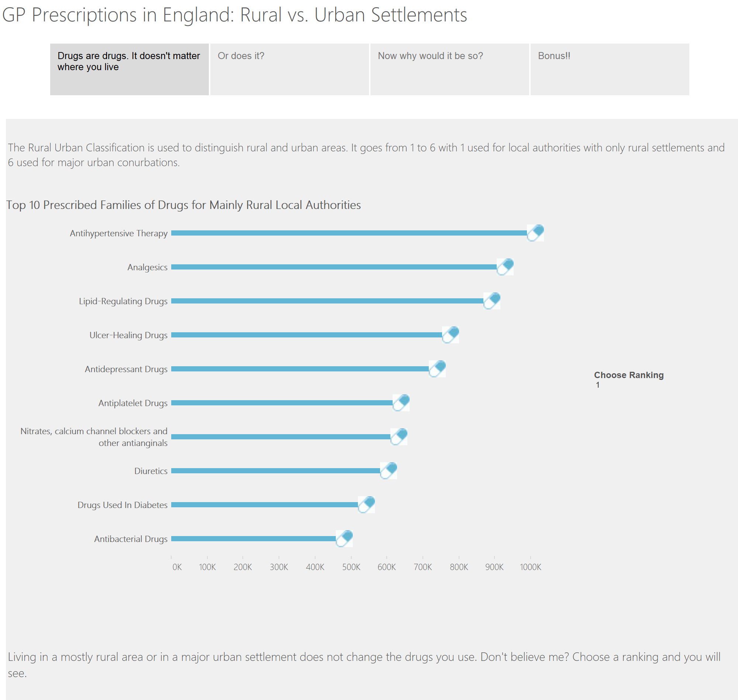Click the Analgesics pill icon
738x700 pixels.
505,267
